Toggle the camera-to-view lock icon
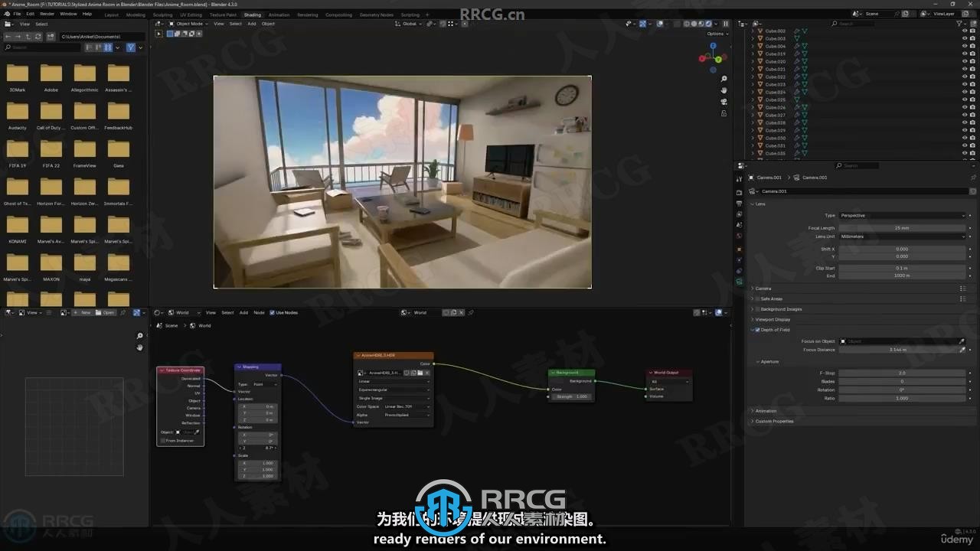 724,113
